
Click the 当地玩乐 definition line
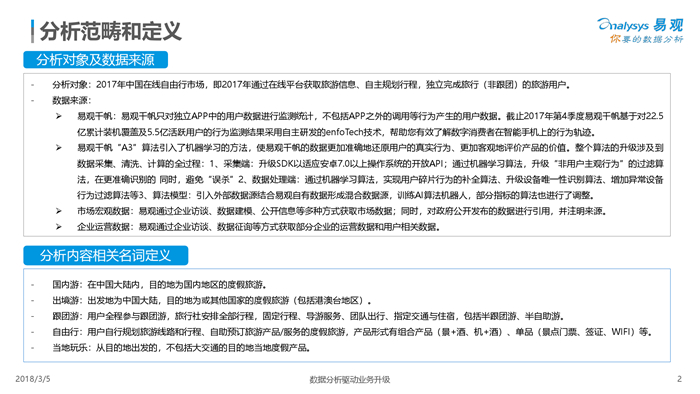[x=181, y=348]
